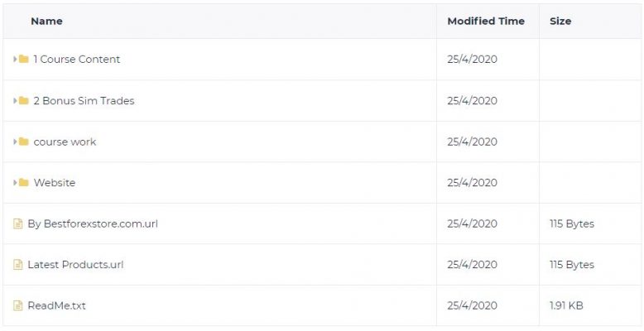Click the 1 Course Content folder icon

pyautogui.click(x=24, y=59)
